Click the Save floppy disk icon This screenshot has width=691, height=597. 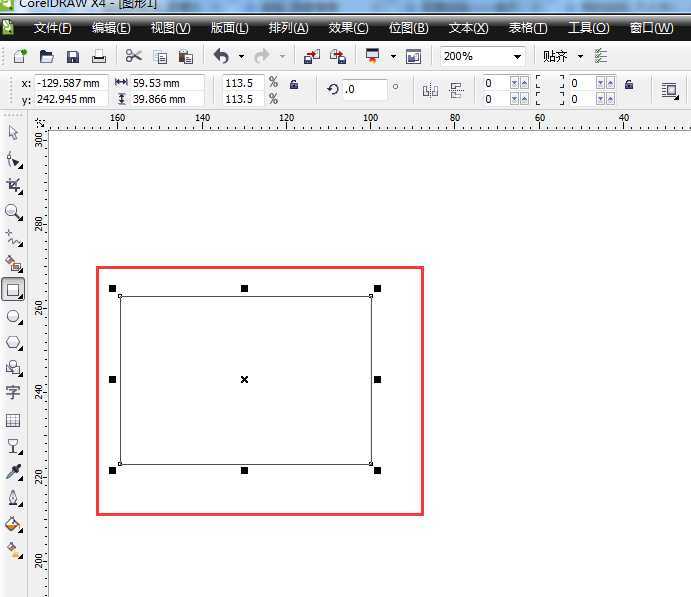(x=73, y=57)
